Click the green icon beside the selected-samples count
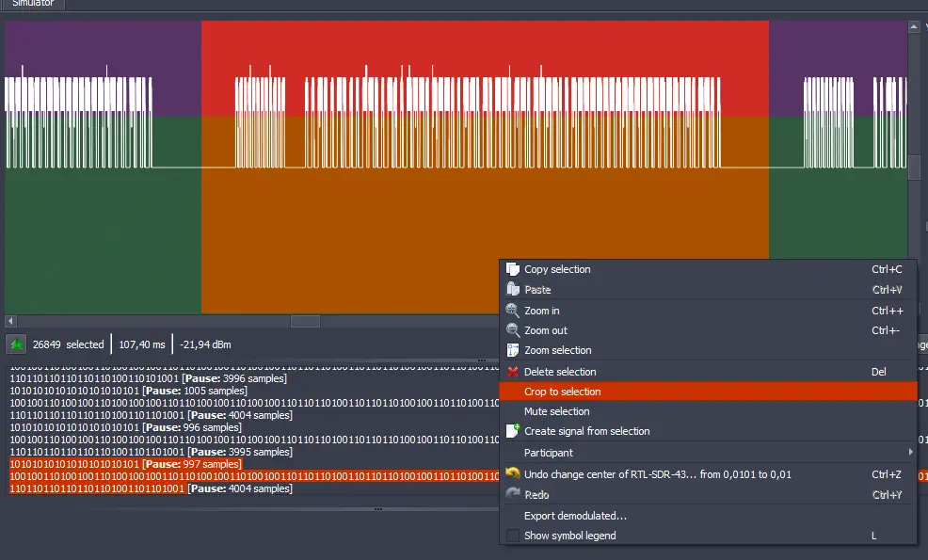928x560 pixels. point(16,344)
